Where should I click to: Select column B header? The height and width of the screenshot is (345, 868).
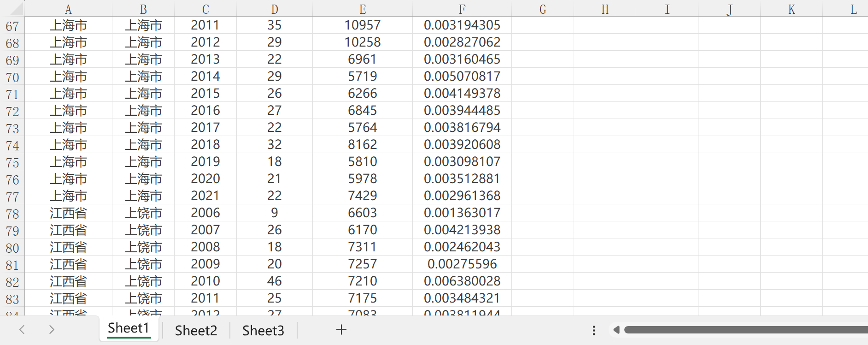143,9
